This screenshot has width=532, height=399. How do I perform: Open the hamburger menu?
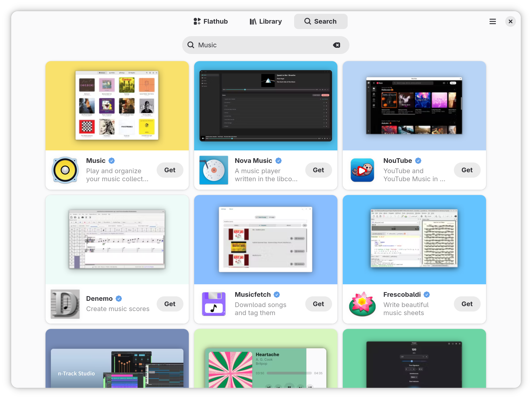pyautogui.click(x=493, y=21)
